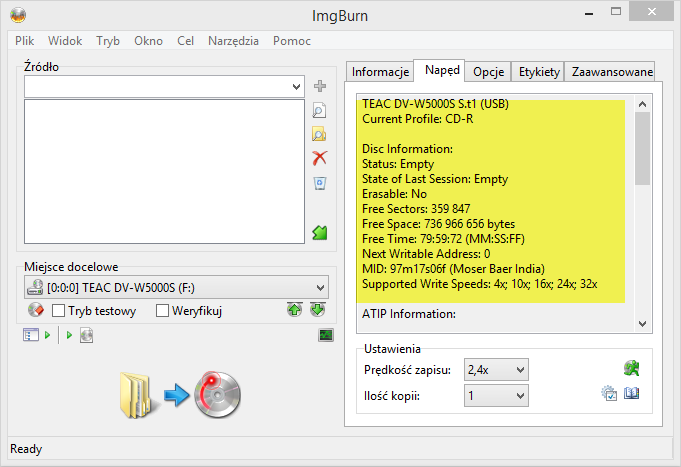Screen dimensions: 681x467
Task: Click the green arrow next to disc image icon
Action: (x=69, y=335)
